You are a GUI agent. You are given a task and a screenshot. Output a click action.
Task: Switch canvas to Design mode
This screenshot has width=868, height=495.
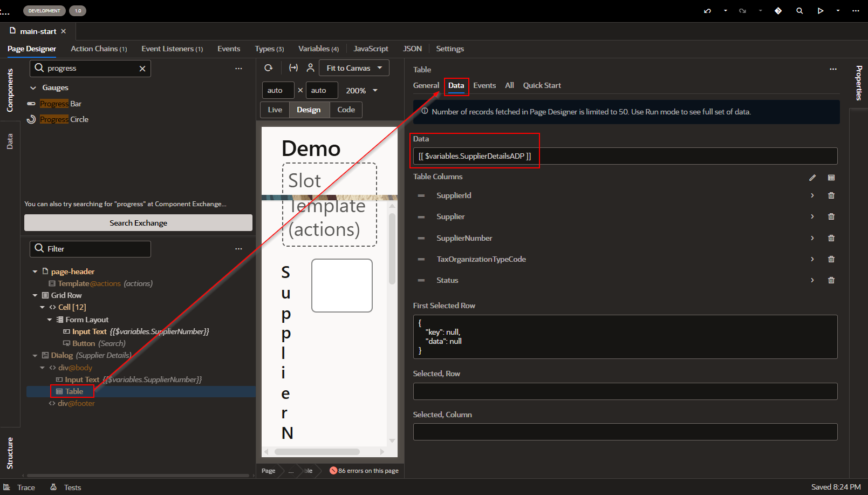click(309, 110)
